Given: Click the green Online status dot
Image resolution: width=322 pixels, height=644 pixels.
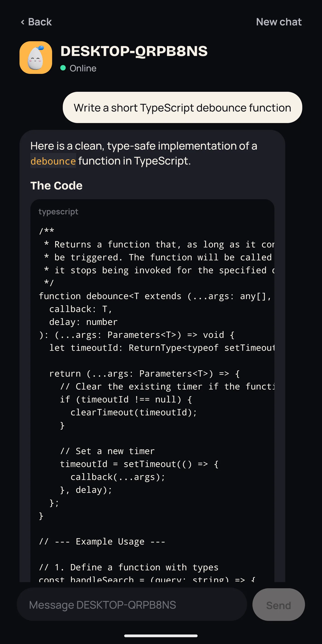Looking at the screenshot, I should (63, 68).
